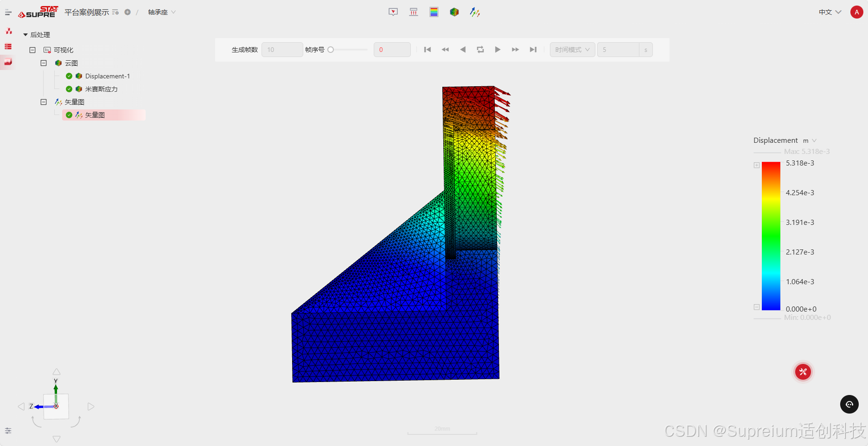The image size is (868, 446).
Task: Collapse the 矢量图 parent tree node
Action: (44, 102)
